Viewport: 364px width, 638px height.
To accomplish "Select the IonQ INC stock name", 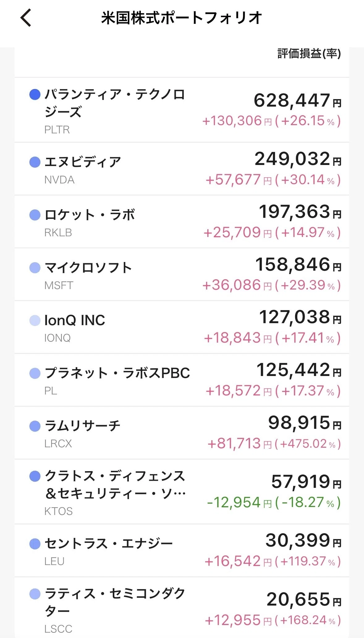I will click(x=75, y=320).
